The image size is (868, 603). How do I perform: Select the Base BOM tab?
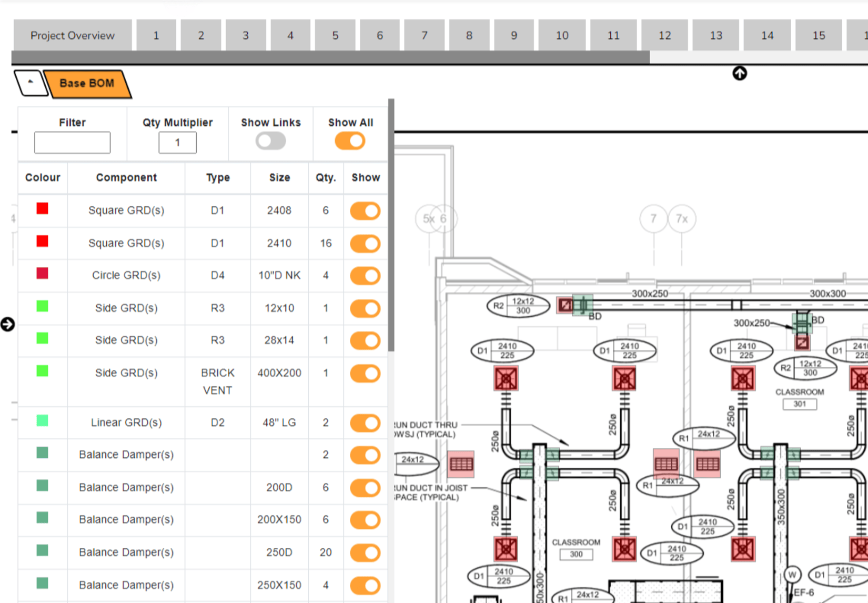click(x=87, y=84)
